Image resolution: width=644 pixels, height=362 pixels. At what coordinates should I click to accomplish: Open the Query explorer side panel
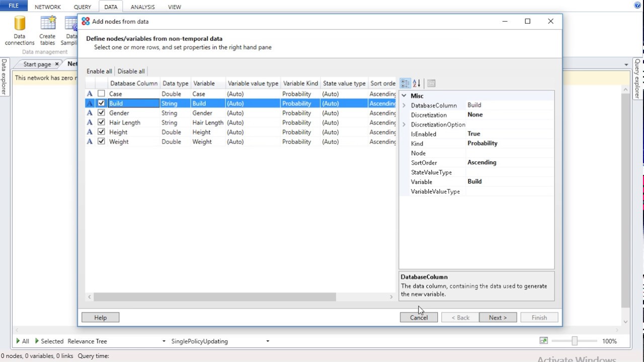click(x=637, y=78)
